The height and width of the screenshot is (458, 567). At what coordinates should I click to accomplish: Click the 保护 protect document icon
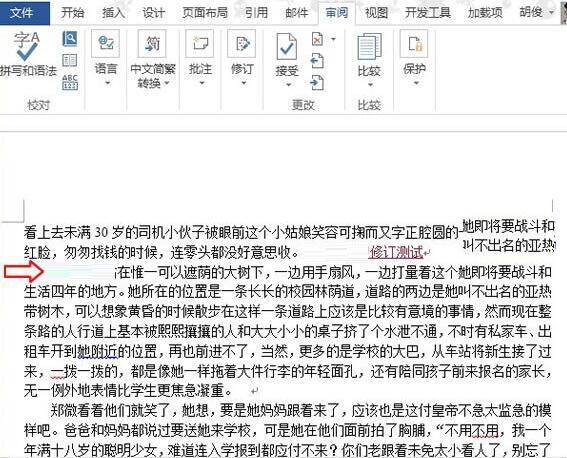click(414, 44)
